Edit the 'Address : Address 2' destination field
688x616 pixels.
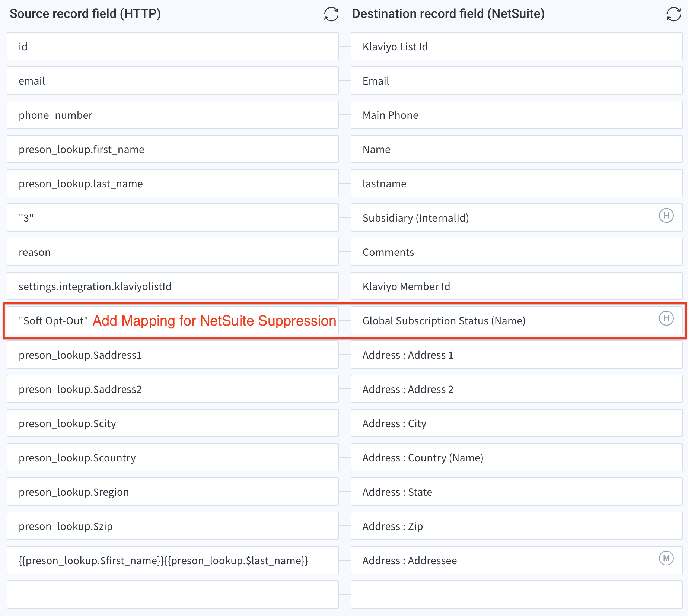click(x=517, y=389)
